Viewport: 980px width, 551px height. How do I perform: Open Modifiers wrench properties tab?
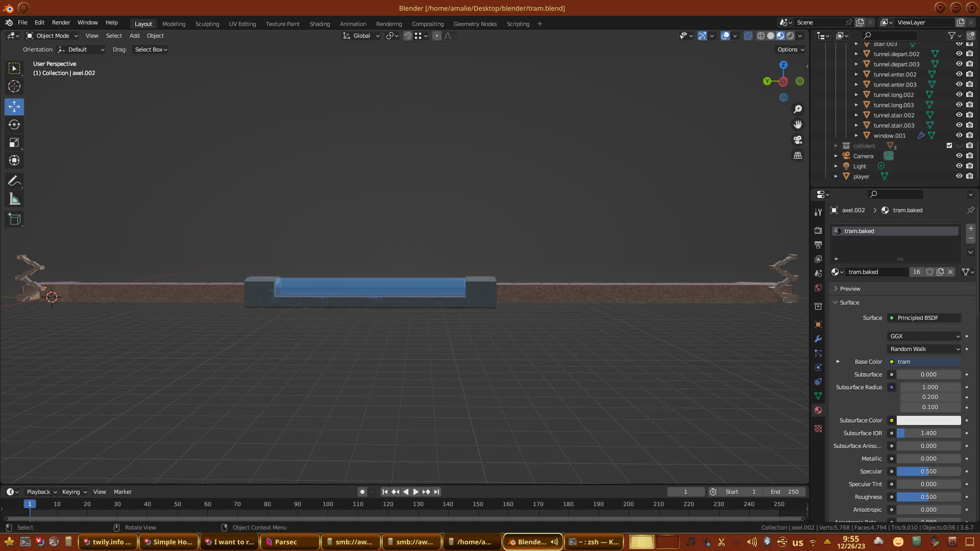tap(818, 339)
